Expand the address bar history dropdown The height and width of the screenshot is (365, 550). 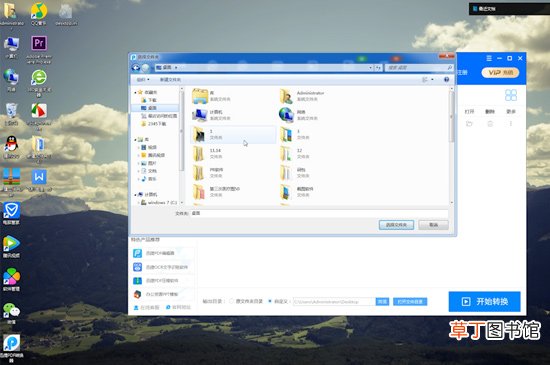coord(370,67)
